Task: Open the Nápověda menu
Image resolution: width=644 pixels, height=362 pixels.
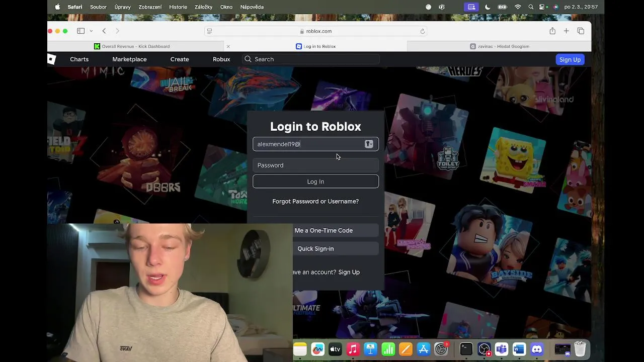Action: 252,7
